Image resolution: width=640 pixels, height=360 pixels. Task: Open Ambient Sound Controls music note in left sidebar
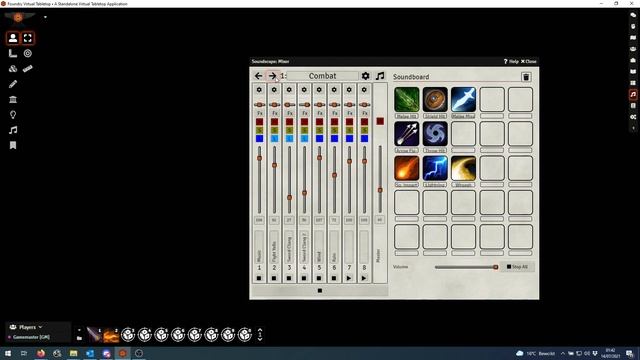point(13,130)
